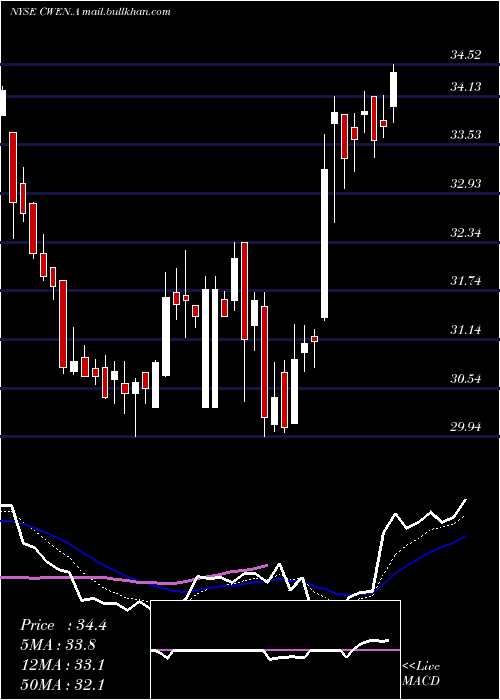Image resolution: width=500 pixels, height=700 pixels.
Task: Click the 31.74 price axis label
Action: click(466, 281)
